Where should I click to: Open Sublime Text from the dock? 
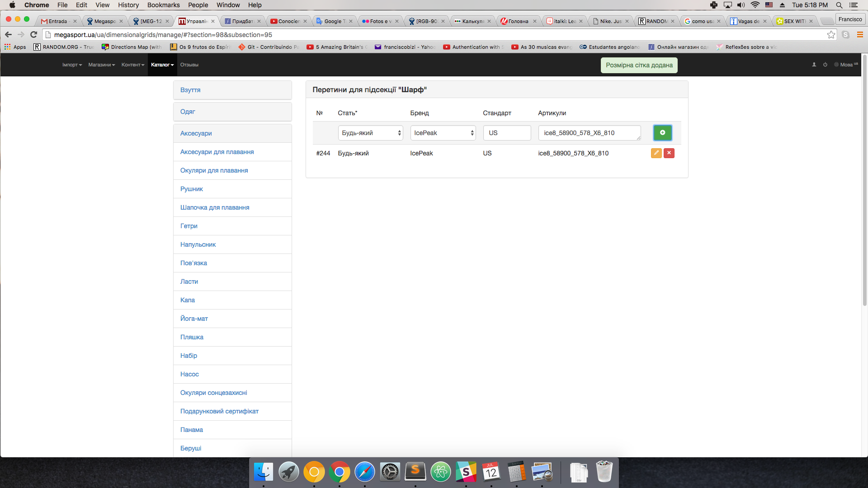(x=415, y=472)
